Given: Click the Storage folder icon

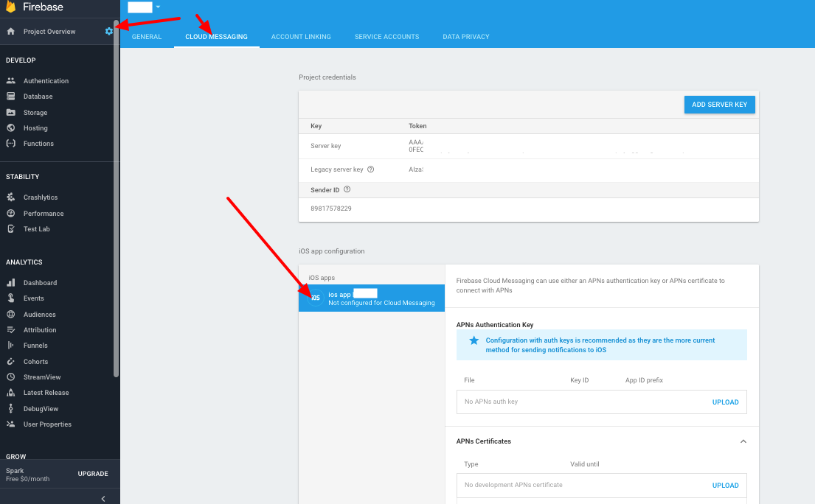Looking at the screenshot, I should click(x=10, y=112).
